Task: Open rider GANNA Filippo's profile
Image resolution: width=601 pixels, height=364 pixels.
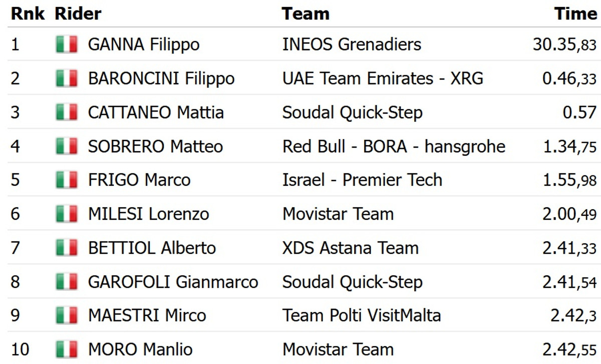Action: (x=143, y=45)
